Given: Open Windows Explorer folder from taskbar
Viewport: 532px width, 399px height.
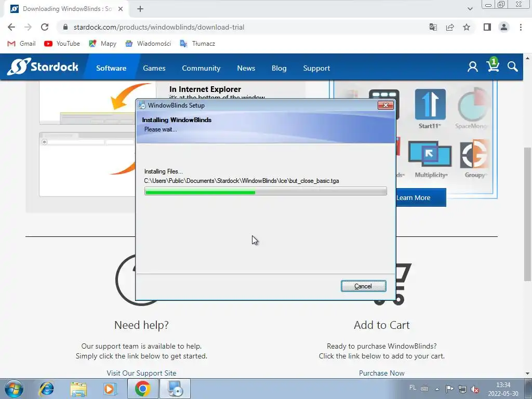Looking at the screenshot, I should pos(78,389).
